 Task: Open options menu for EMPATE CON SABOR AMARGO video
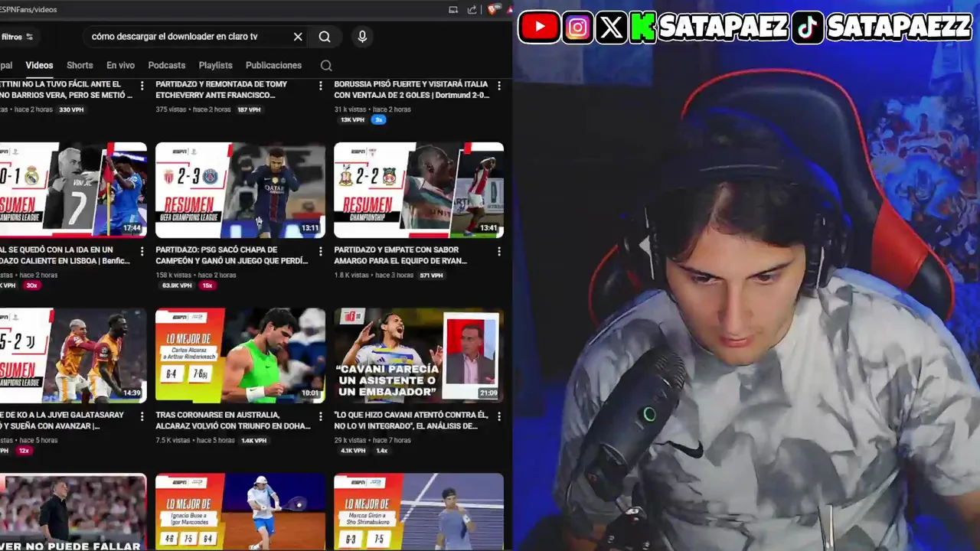(499, 251)
